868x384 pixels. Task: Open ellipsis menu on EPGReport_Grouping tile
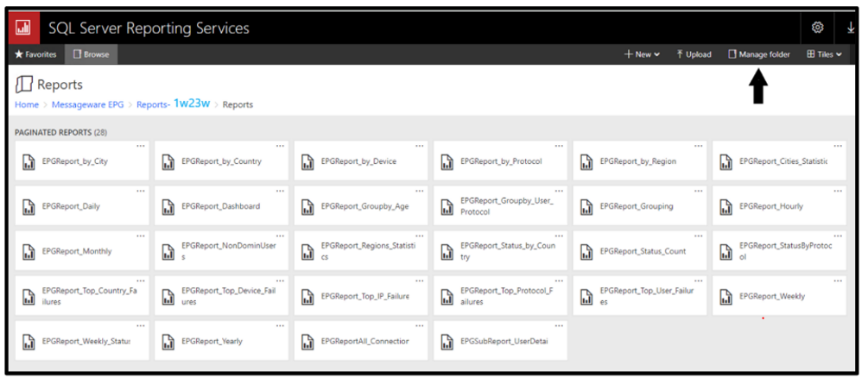pyautogui.click(x=699, y=191)
